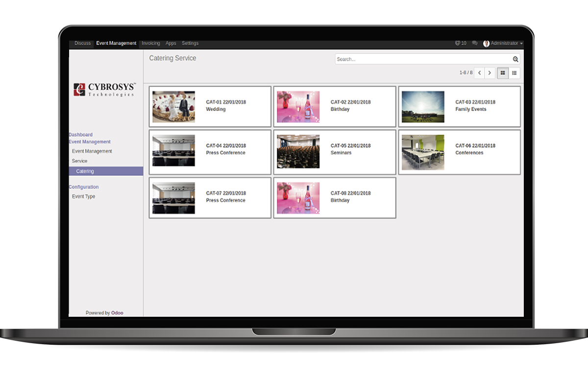Open the Administrator user menu
588x375 pixels.
[503, 43]
